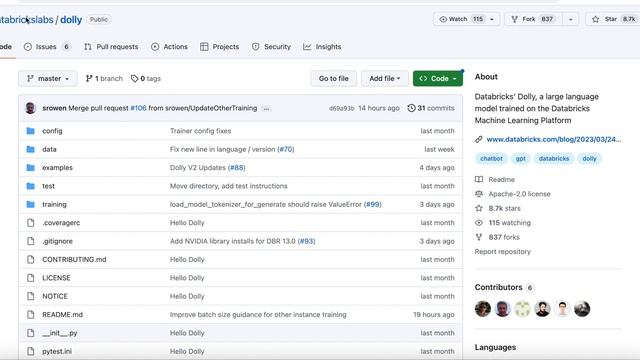Open the README.md file name
This screenshot has width=640, height=360.
click(62, 314)
